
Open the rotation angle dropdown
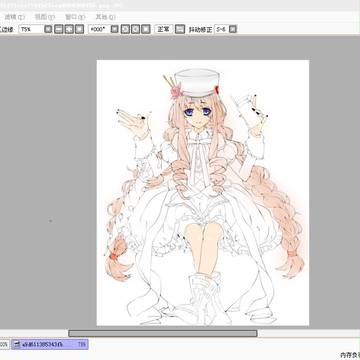tap(114, 29)
